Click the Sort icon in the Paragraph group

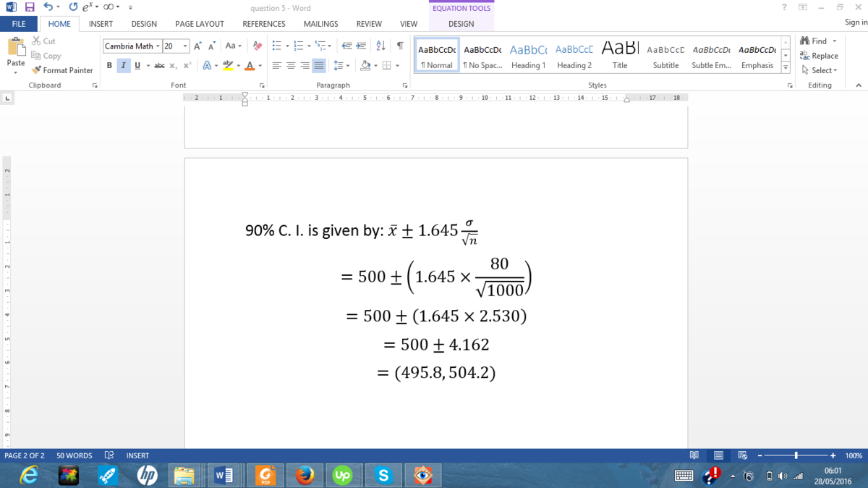[x=381, y=46]
